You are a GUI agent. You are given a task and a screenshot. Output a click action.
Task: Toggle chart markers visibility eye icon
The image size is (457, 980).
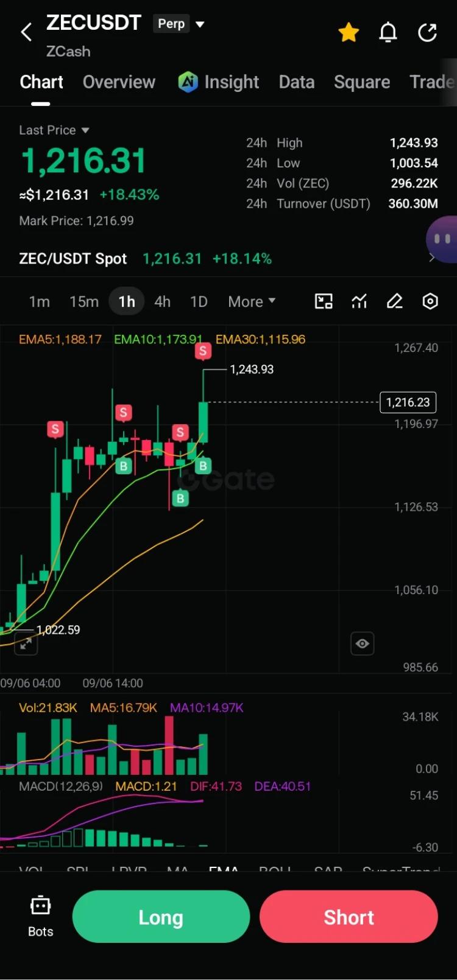click(362, 643)
